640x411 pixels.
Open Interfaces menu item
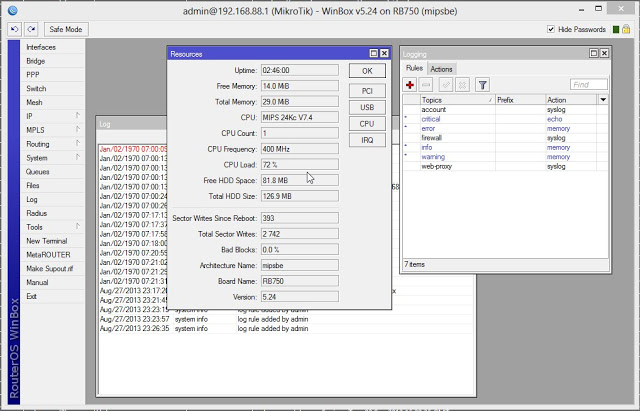coord(52,47)
